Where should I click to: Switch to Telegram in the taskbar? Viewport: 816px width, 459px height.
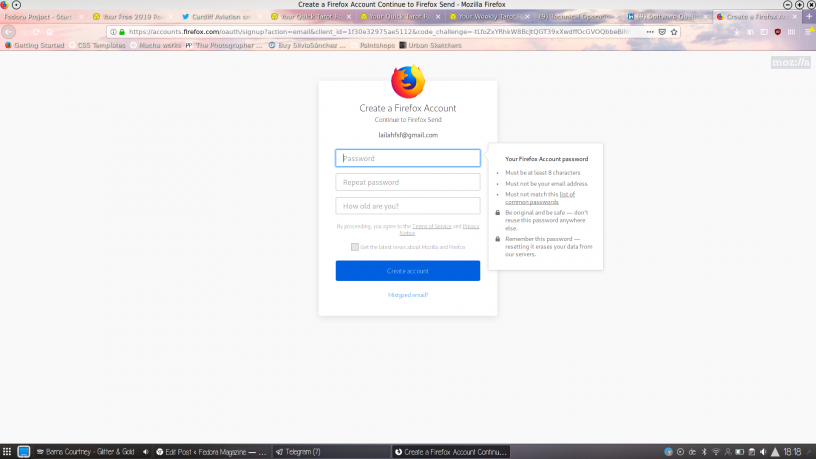(297, 451)
